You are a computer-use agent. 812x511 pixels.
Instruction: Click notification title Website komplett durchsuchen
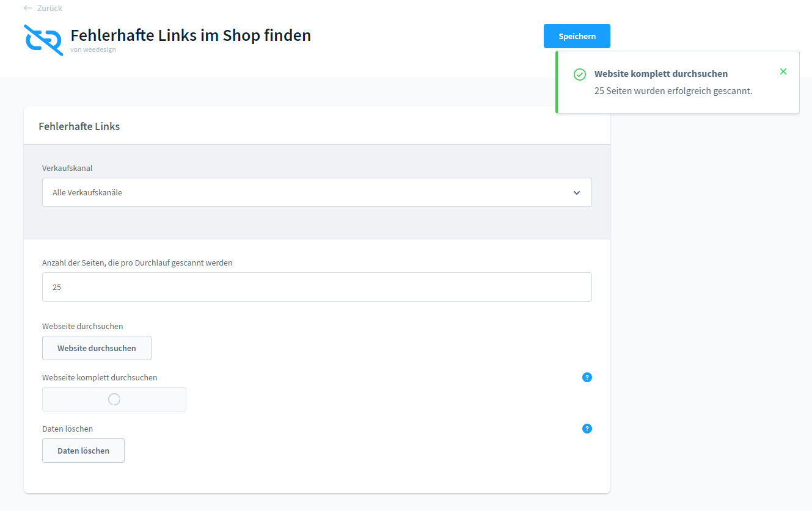coord(661,74)
